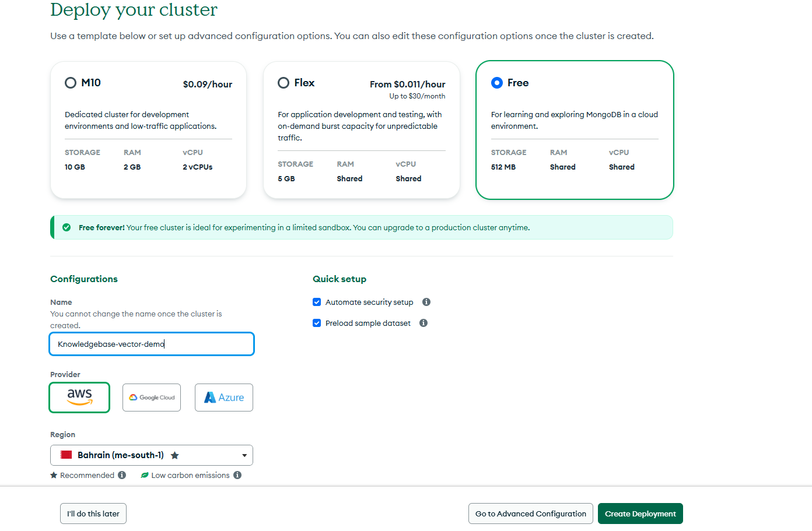Click the green checkmark in Free forever banner
Image resolution: width=812 pixels, height=531 pixels.
[x=66, y=227]
